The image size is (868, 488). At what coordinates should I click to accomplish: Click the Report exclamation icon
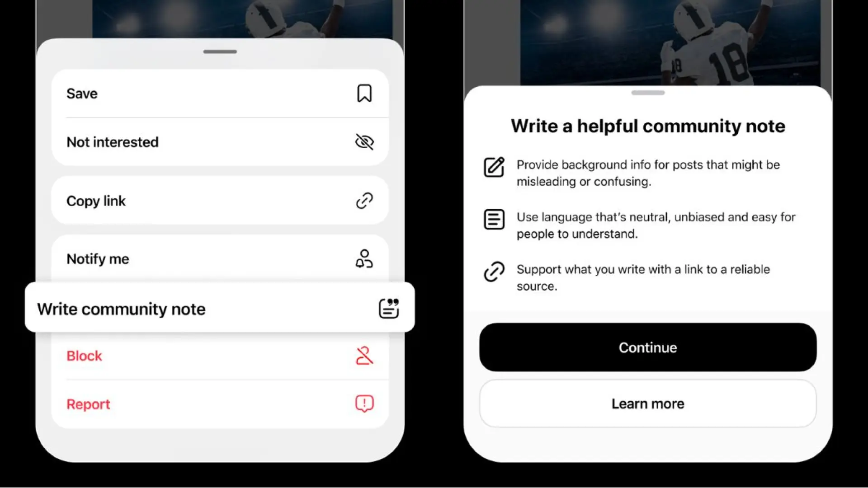tap(364, 404)
